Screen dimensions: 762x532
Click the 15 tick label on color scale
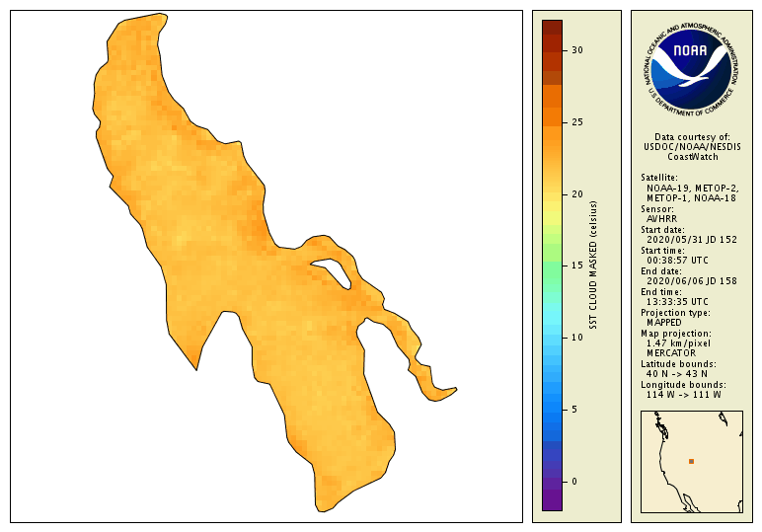(576, 266)
